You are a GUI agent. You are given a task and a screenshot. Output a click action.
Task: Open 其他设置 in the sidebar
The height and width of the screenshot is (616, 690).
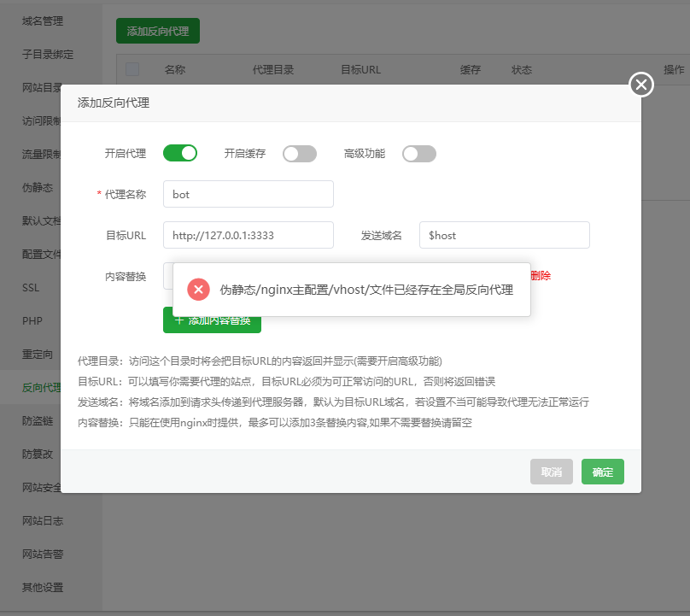click(43, 588)
